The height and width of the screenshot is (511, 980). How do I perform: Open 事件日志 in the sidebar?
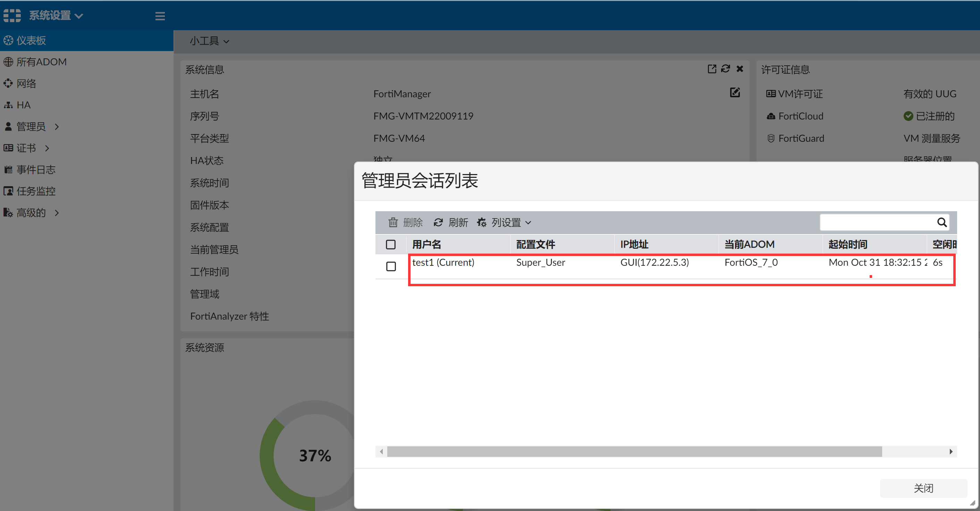click(36, 170)
